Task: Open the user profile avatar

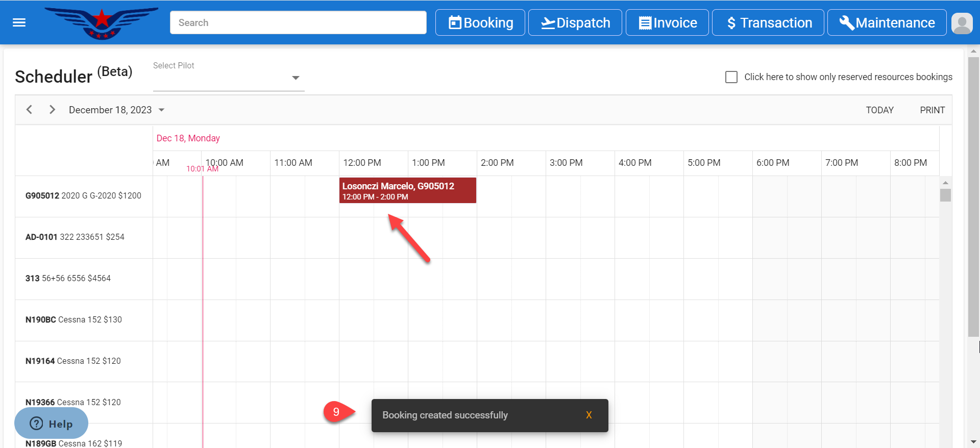Action: (962, 23)
